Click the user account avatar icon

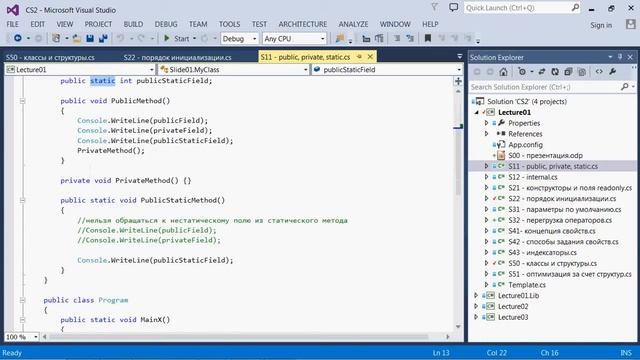tap(631, 24)
